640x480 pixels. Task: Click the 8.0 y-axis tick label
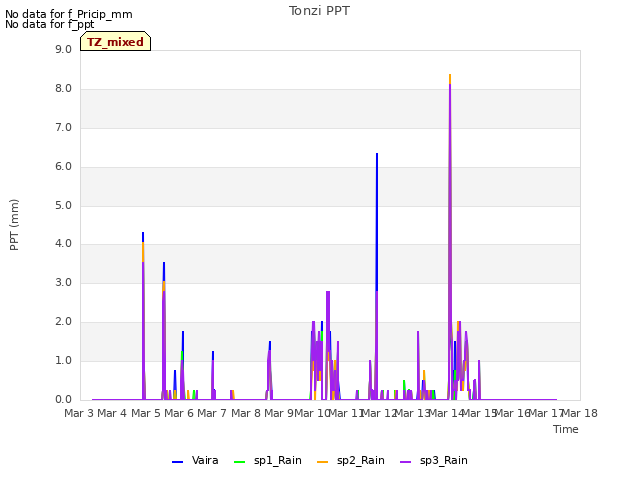[63, 89]
